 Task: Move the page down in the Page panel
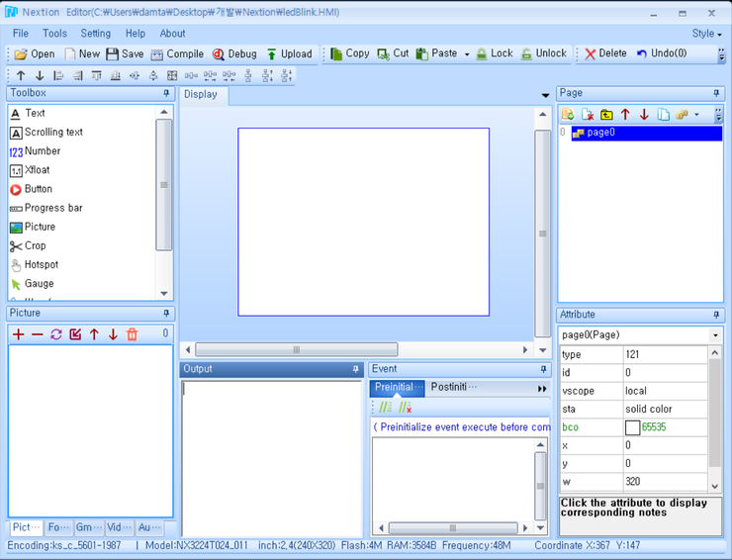point(644,115)
